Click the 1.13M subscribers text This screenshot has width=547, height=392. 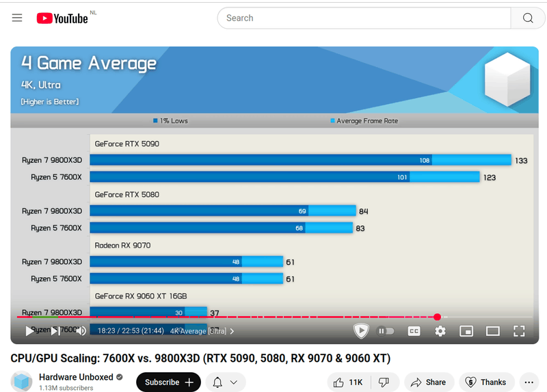(66, 388)
